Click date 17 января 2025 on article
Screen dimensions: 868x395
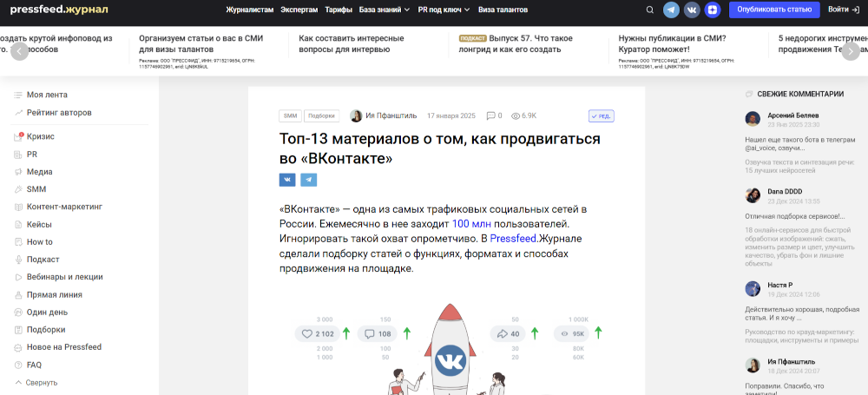[451, 115]
